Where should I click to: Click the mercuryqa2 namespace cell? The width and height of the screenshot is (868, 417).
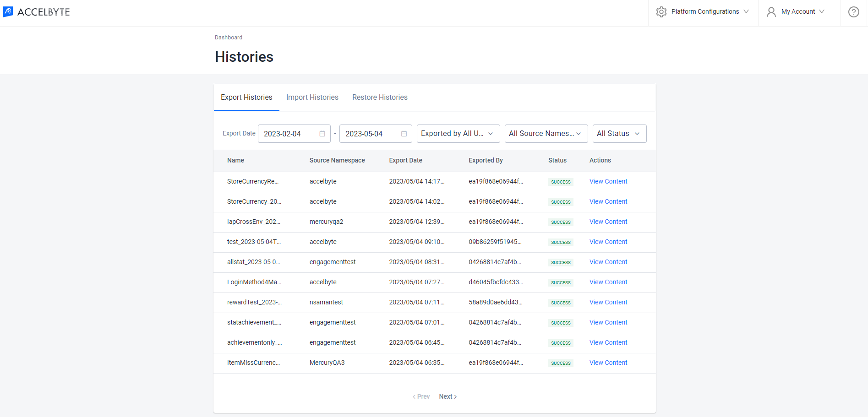(326, 222)
